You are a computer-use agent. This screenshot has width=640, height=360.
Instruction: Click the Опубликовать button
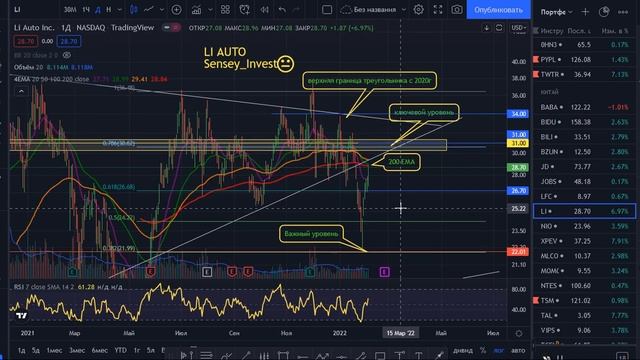[x=498, y=9]
